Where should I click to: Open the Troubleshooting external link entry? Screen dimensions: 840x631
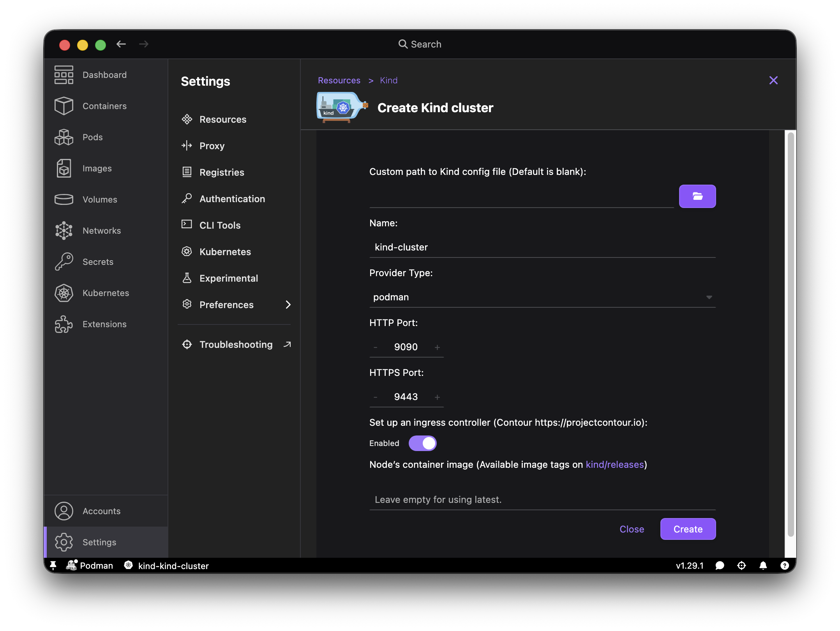[x=235, y=345]
